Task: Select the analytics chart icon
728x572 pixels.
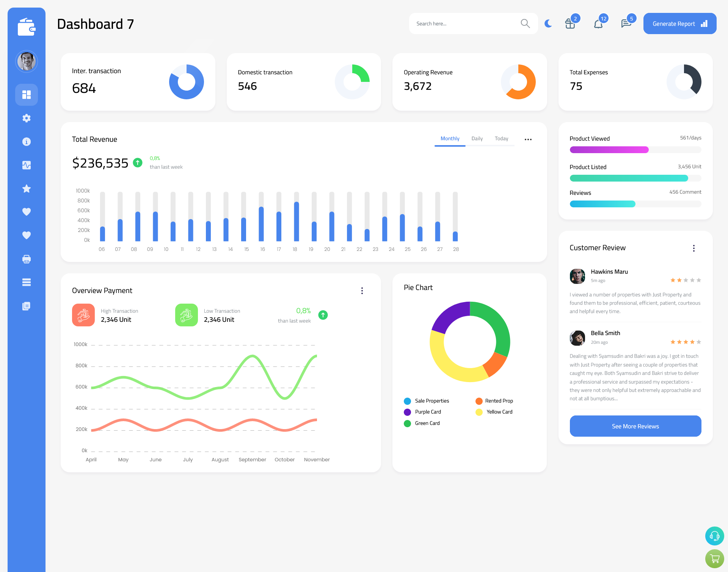Action: pos(27,165)
